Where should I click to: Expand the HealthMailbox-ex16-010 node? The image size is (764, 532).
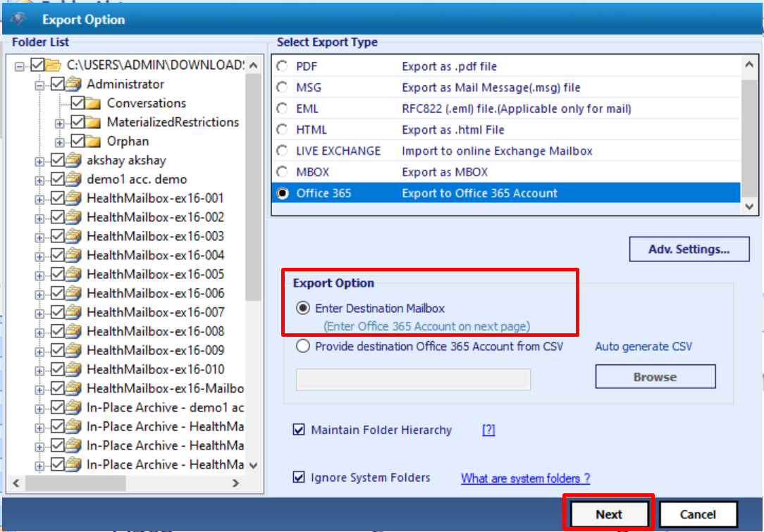coord(39,371)
